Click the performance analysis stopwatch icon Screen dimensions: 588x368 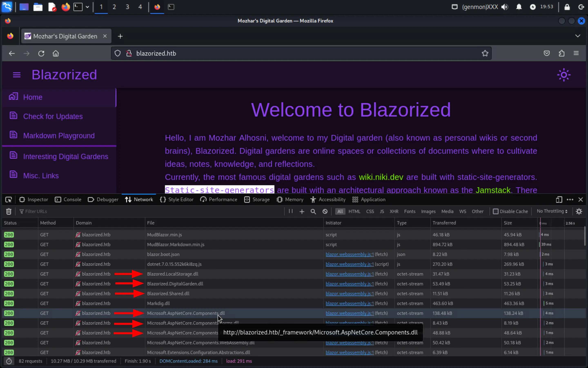coord(9,361)
